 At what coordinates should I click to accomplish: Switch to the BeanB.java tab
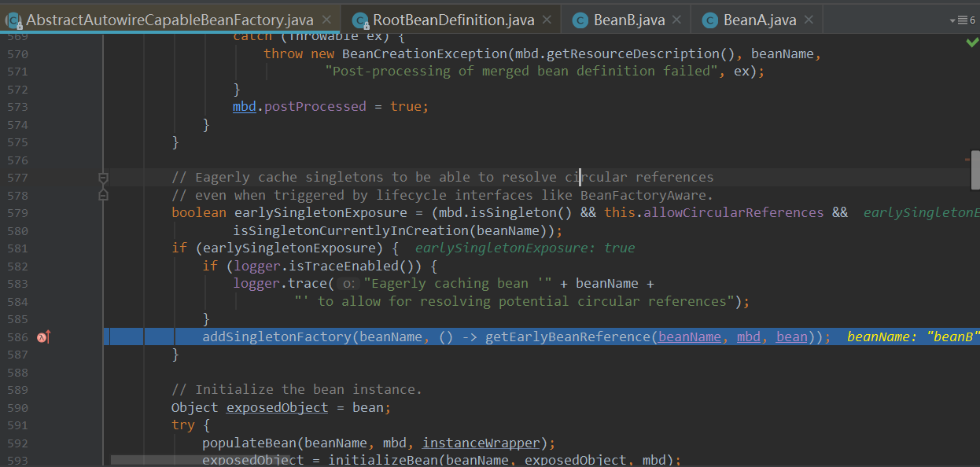[x=628, y=20]
